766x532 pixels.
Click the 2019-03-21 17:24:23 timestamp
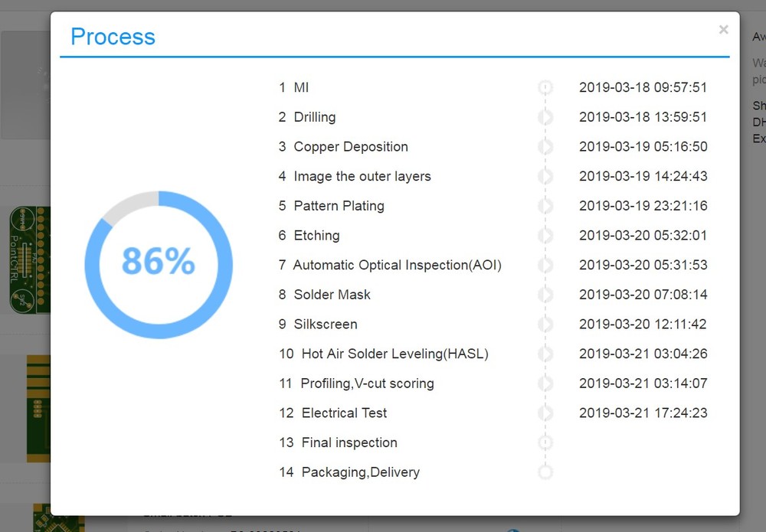643,413
